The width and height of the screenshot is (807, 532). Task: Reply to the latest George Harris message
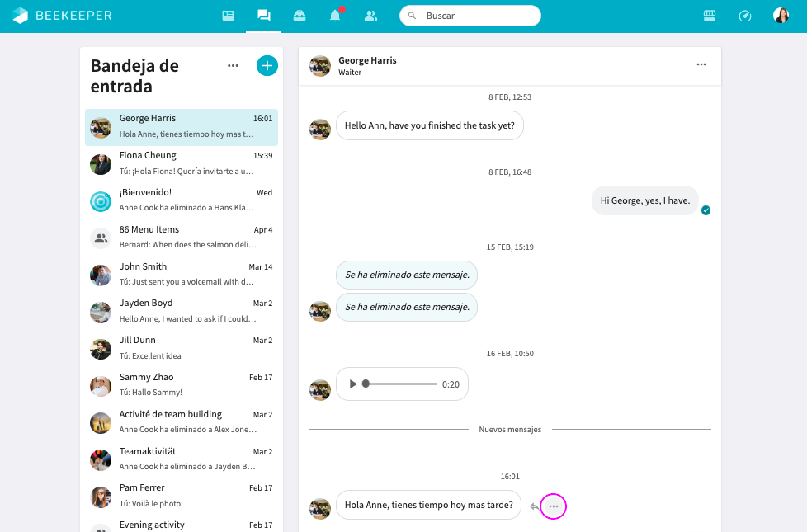[x=534, y=506]
